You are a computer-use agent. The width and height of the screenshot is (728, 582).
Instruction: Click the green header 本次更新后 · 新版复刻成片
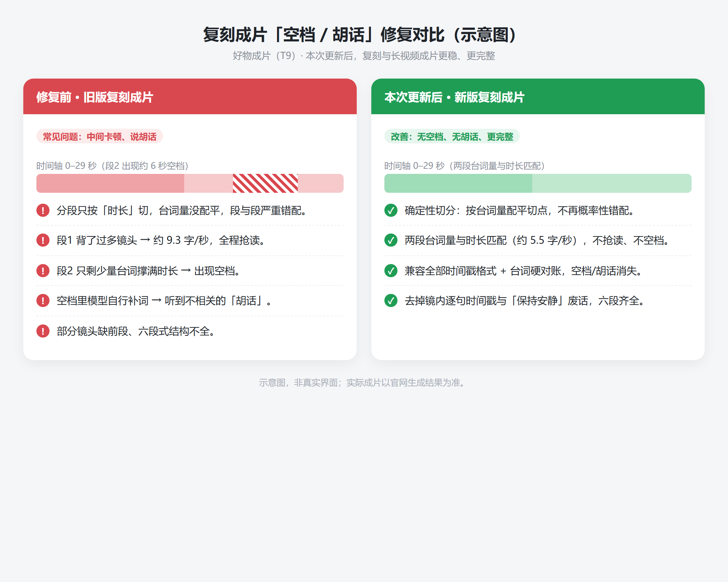coord(538,97)
